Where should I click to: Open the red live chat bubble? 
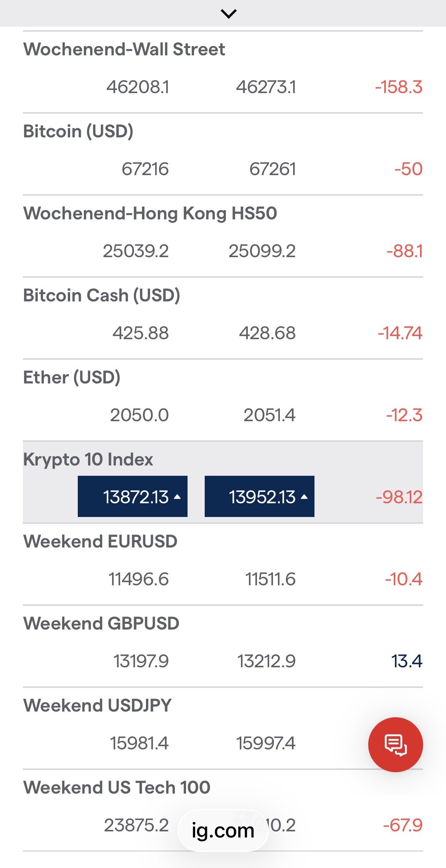click(395, 744)
